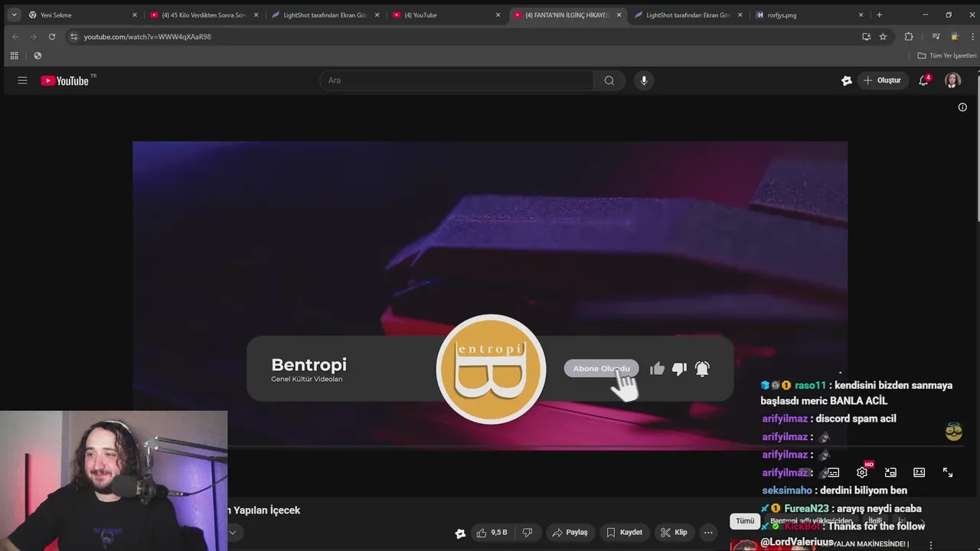The width and height of the screenshot is (980, 551).
Task: Open Chrome three-dot menu
Action: 971,37
